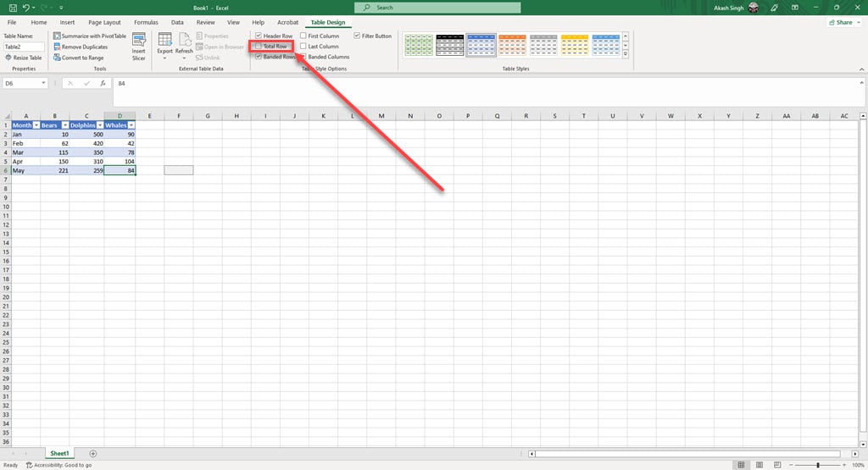868x470 pixels.
Task: Open Summarize with PivotTable
Action: 90,36
